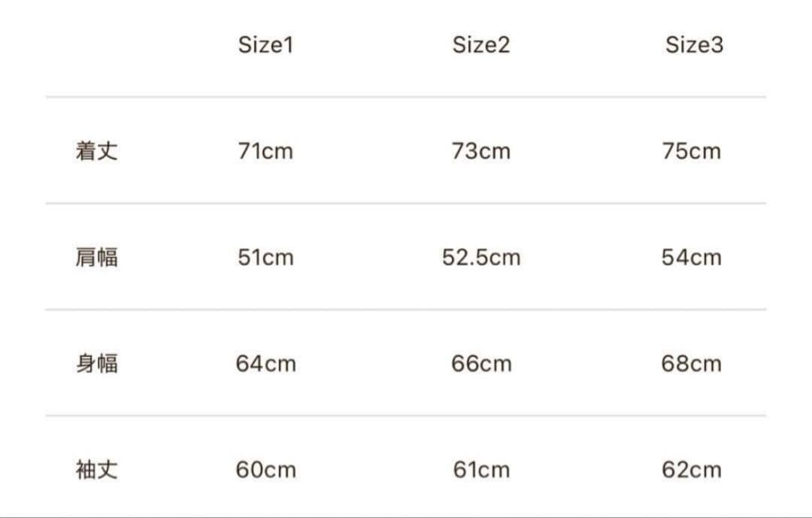Select the 身幅 row label
This screenshot has width=812, height=518.
[97, 364]
